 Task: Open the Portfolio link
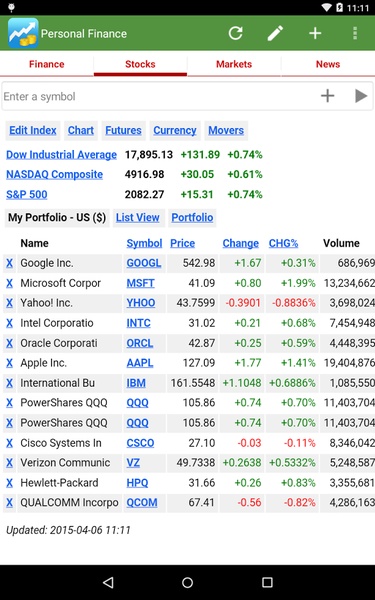pos(192,218)
